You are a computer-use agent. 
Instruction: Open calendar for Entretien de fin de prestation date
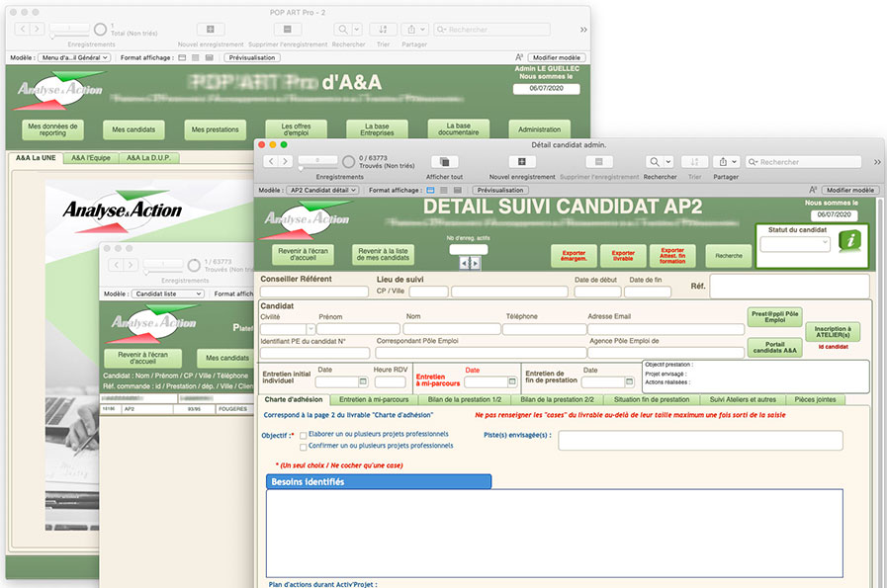tap(629, 382)
